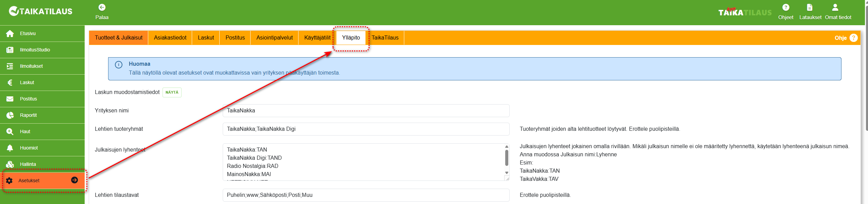Viewport: 868px width, 204px height.
Task: Click the Haut magnifier icon
Action: (10, 131)
